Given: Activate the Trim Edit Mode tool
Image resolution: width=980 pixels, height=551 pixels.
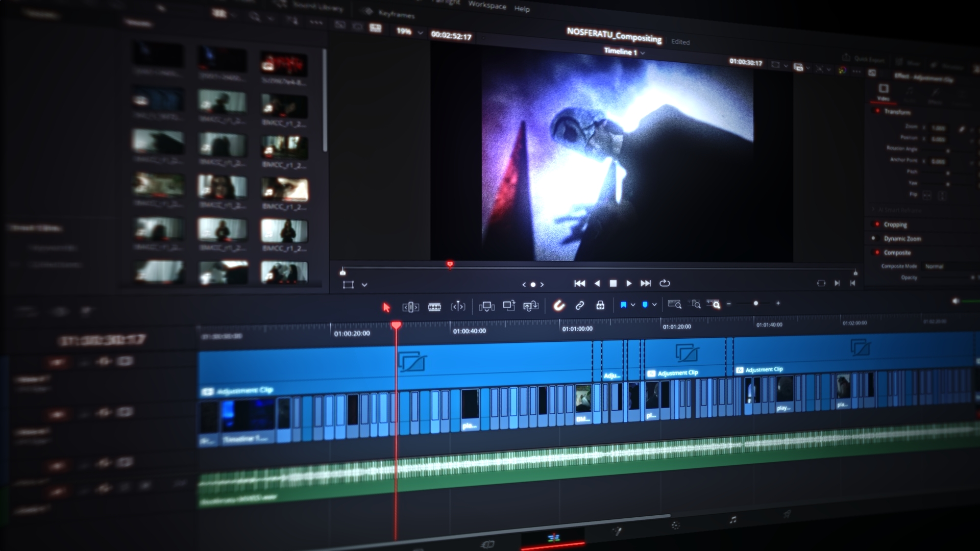Looking at the screenshot, I should click(x=411, y=307).
